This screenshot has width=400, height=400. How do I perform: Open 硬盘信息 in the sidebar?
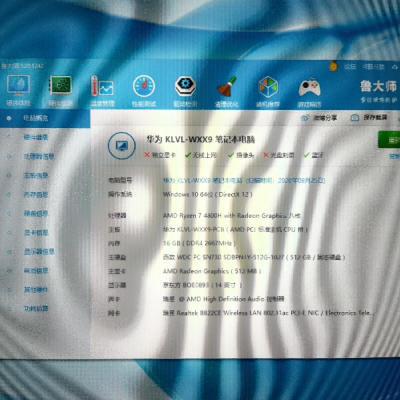pyautogui.click(x=36, y=213)
